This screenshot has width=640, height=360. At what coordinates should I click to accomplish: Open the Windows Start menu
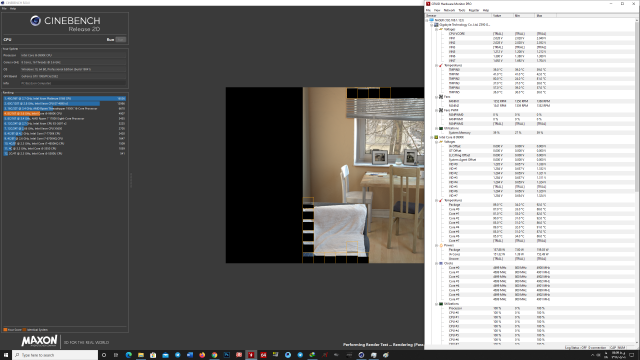[6, 355]
